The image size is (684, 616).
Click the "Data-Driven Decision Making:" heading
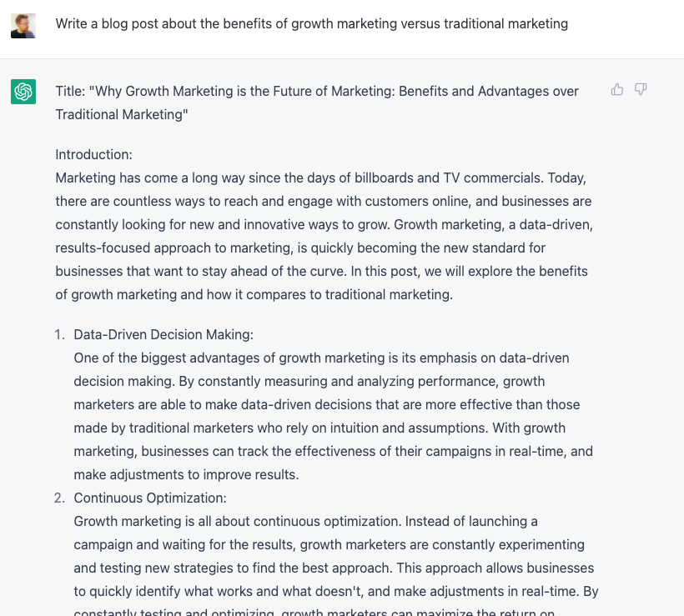(163, 334)
